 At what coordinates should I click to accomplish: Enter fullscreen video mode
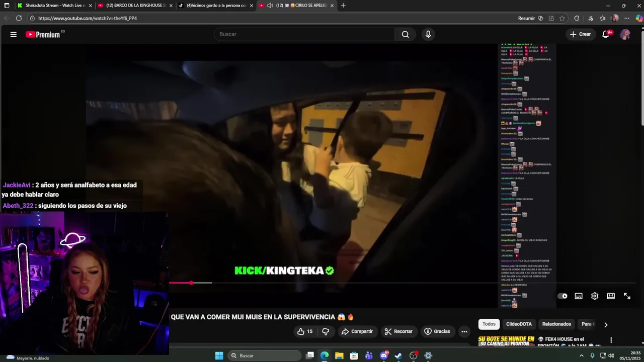coord(627,296)
